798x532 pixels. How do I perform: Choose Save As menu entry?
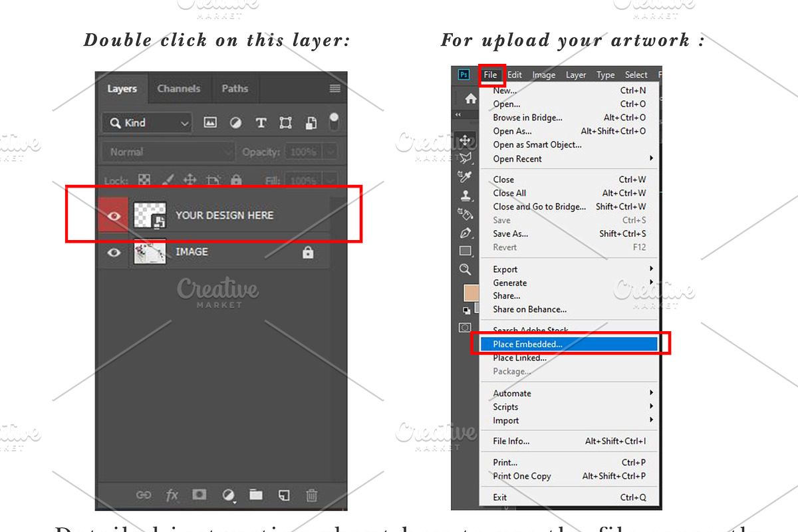[569, 233]
